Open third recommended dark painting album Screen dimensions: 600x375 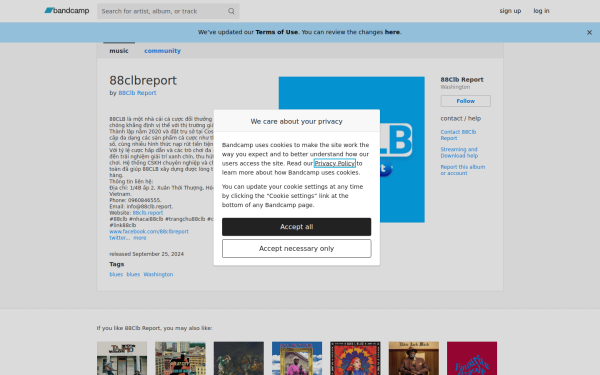tap(238, 358)
